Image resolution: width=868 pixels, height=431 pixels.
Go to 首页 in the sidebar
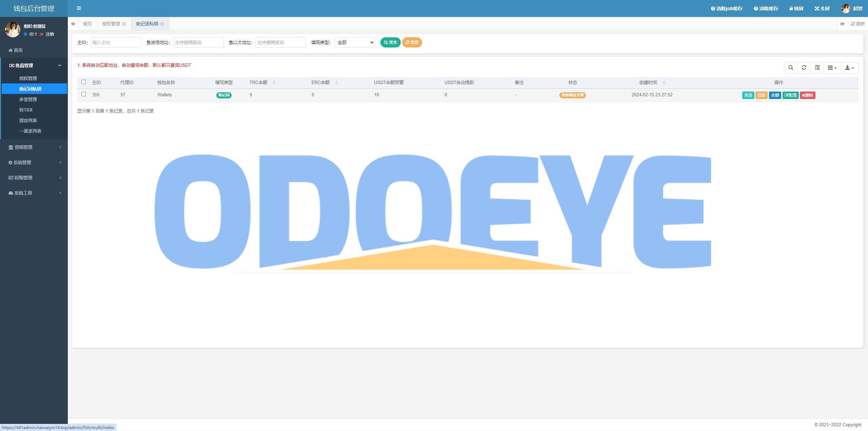point(16,50)
